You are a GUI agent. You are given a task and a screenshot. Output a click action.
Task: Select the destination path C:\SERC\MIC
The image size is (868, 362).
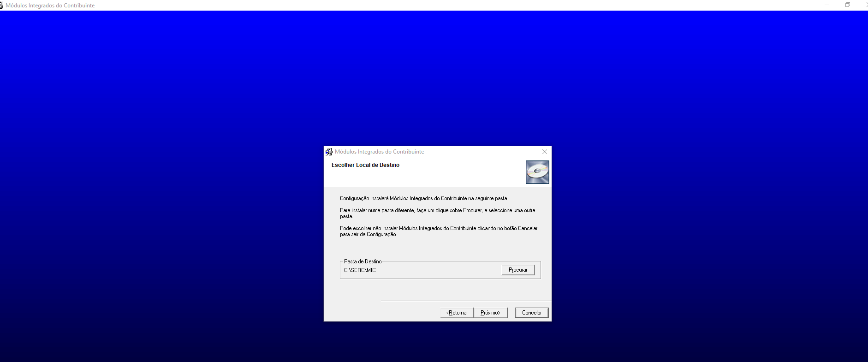(x=360, y=270)
